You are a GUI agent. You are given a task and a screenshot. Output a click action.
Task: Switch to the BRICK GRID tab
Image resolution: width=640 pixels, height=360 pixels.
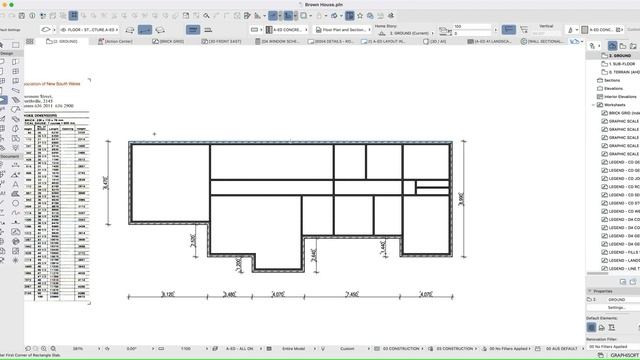(x=168, y=41)
